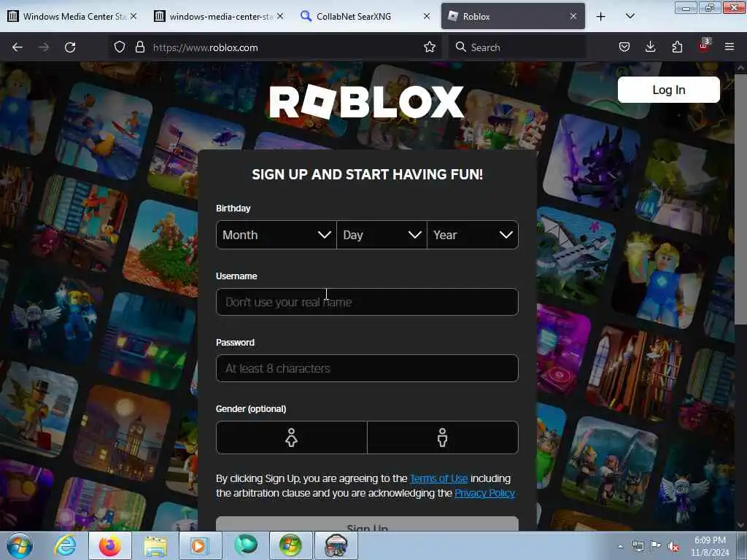Open the Firefox downloads panel

point(650,47)
